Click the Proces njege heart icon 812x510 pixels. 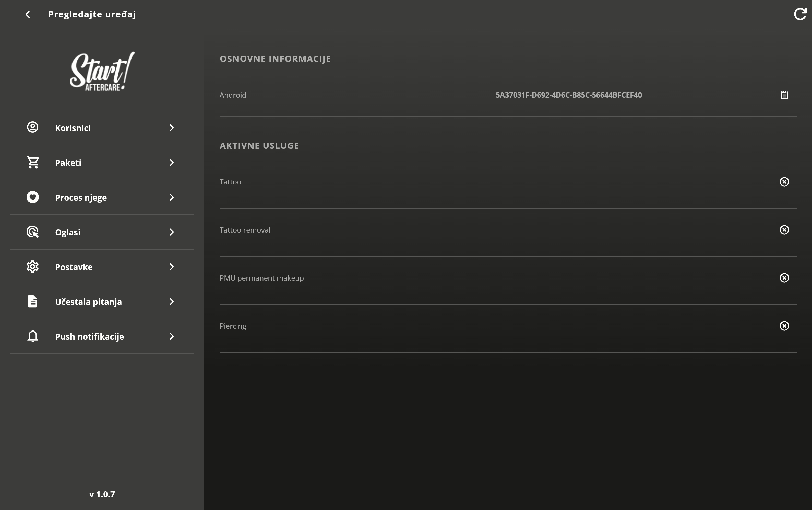pyautogui.click(x=33, y=197)
